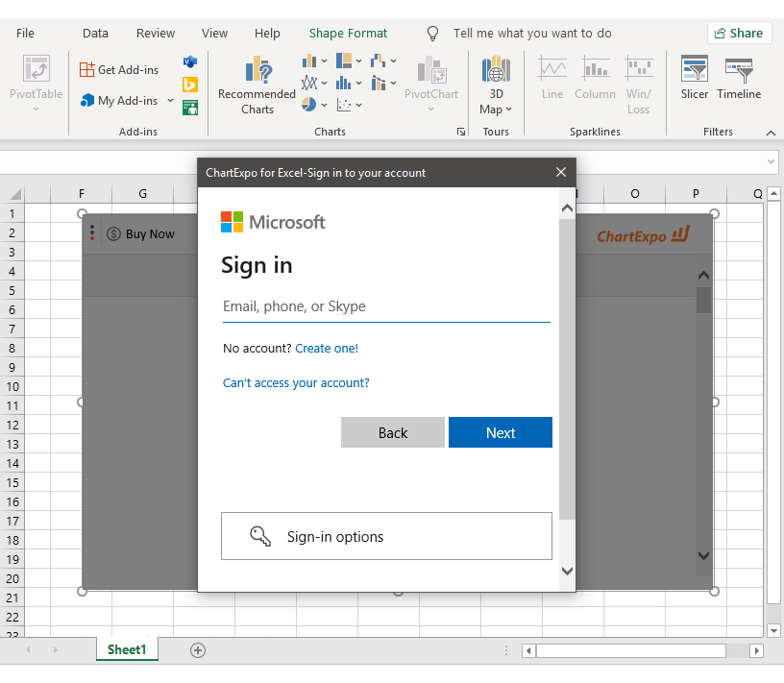Click the blue Next button

501,432
